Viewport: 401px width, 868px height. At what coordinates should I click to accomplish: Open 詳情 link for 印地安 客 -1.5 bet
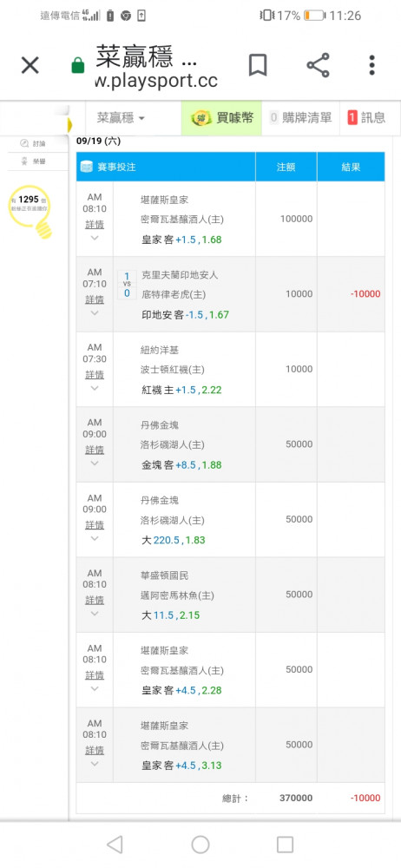[94, 299]
